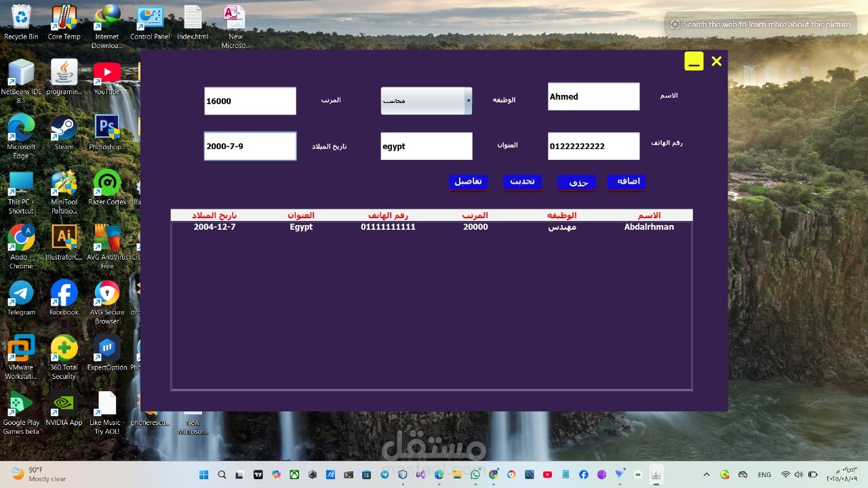Open Like Music - Try AOL! shortcut

tap(106, 413)
